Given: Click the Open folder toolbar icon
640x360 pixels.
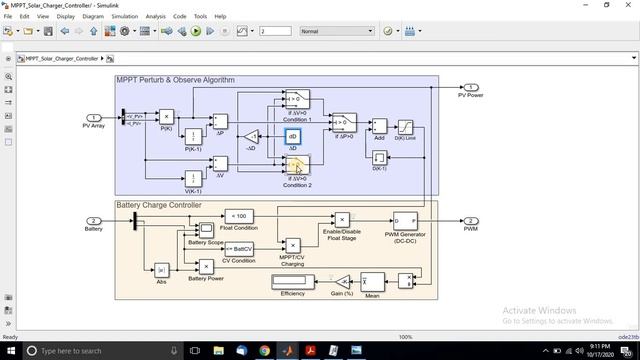Looking at the screenshot, I should [x=28, y=31].
